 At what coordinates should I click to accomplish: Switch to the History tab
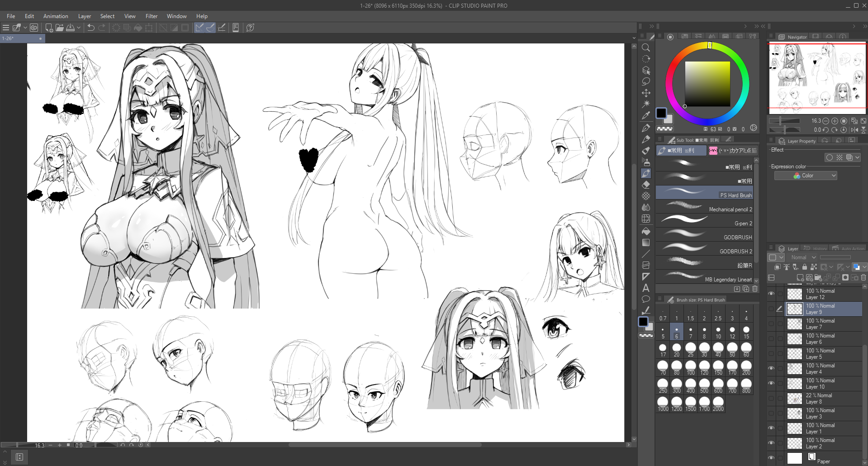click(x=816, y=248)
